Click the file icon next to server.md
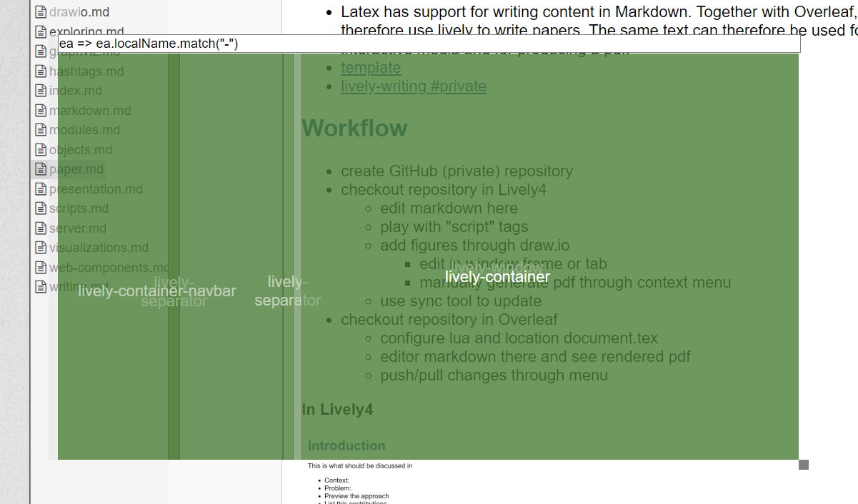Image resolution: width=858 pixels, height=504 pixels. tap(41, 228)
